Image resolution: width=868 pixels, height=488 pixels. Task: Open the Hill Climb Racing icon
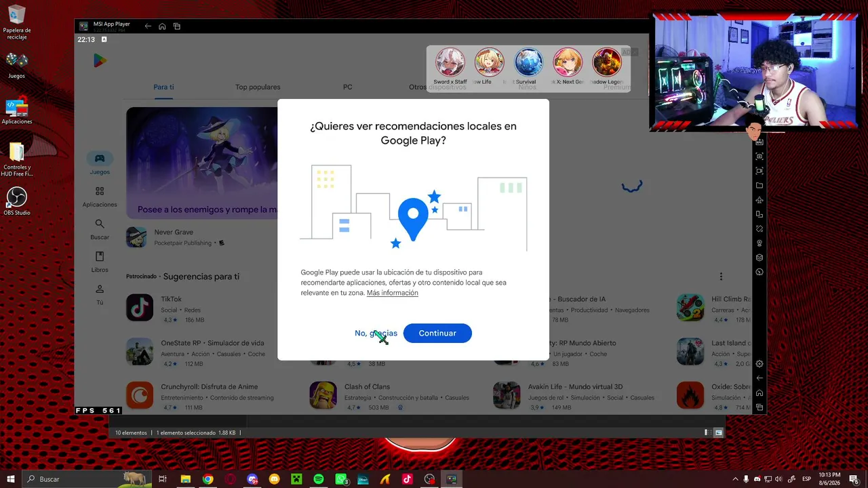pyautogui.click(x=690, y=308)
